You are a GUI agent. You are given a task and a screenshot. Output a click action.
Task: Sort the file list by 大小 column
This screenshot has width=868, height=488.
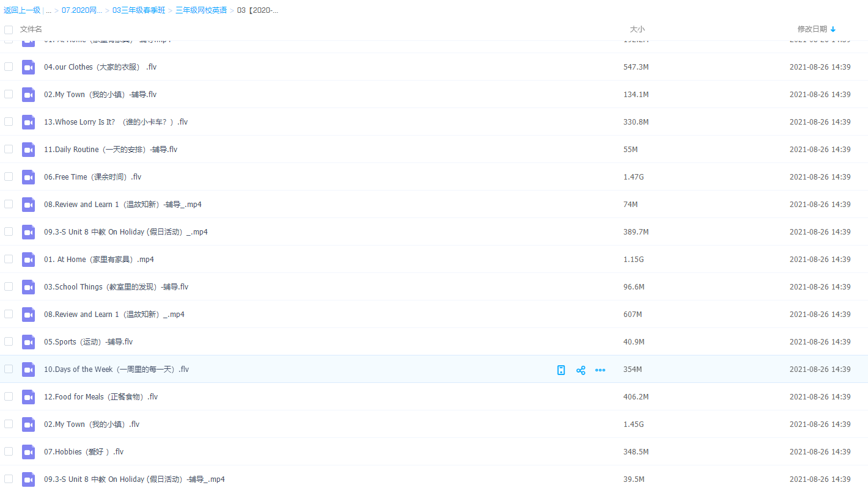pos(637,29)
